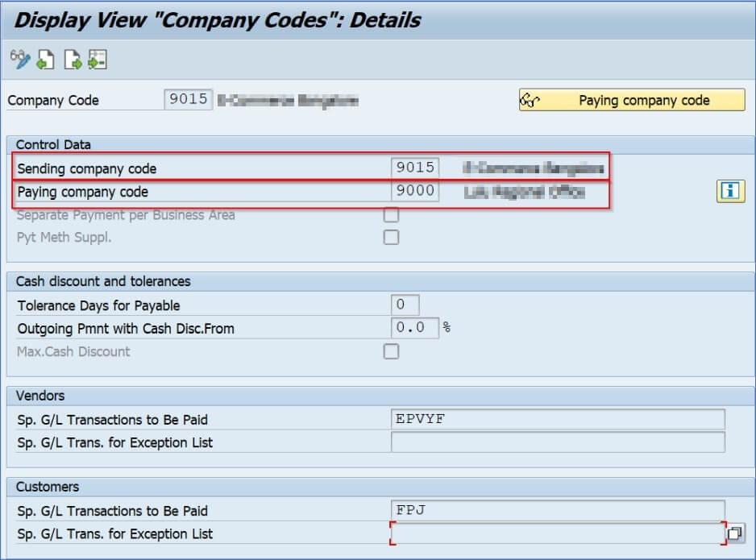Screen dimensions: 756x560
Task: Select the Vendors group header
Action: 40,395
